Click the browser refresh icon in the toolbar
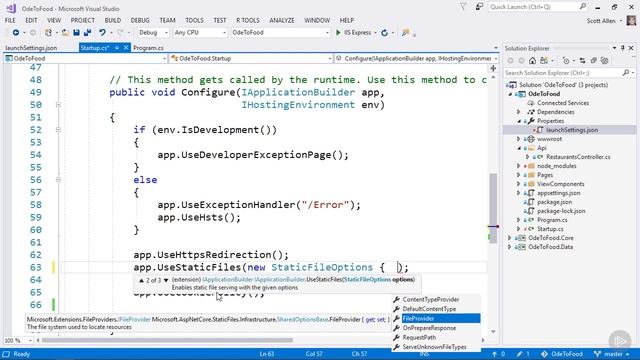 pyautogui.click(x=384, y=33)
